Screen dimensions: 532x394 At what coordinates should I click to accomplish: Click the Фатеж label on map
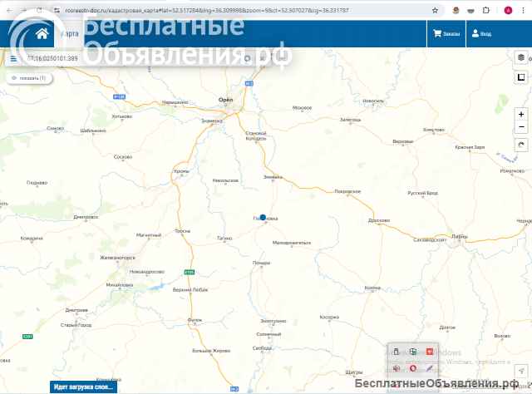pyautogui.click(x=195, y=320)
